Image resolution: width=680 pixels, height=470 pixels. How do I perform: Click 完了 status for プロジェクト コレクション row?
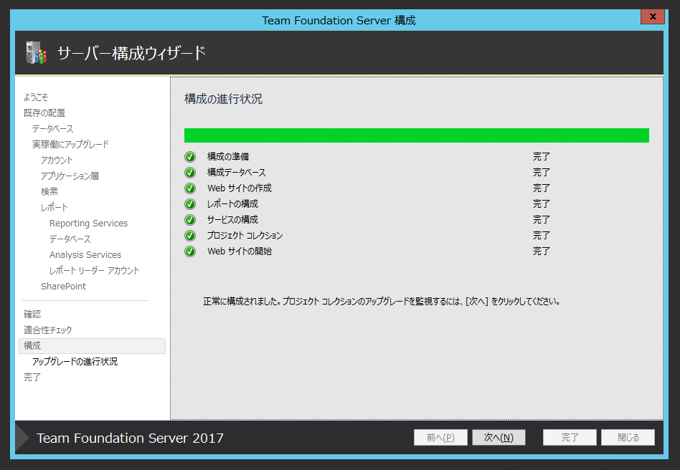541,235
